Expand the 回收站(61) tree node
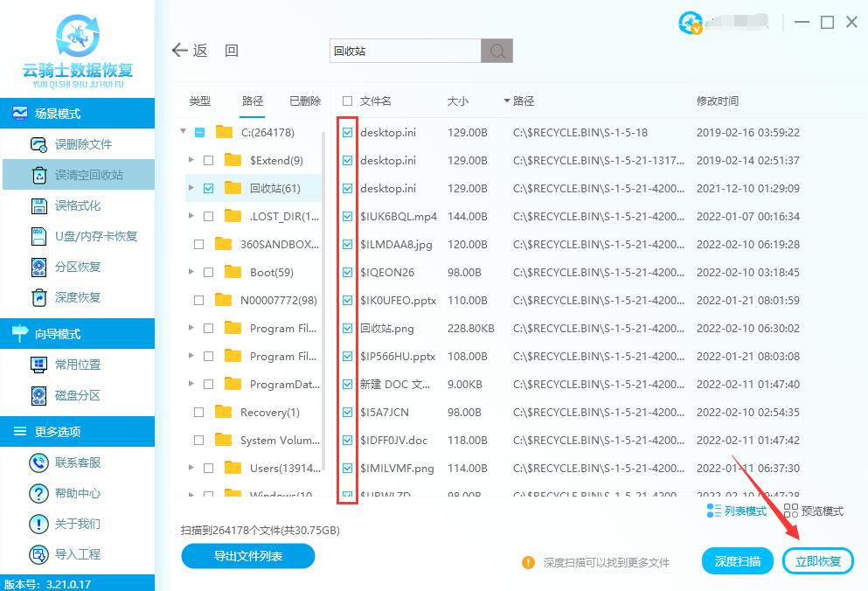The image size is (868, 591). coord(191,188)
